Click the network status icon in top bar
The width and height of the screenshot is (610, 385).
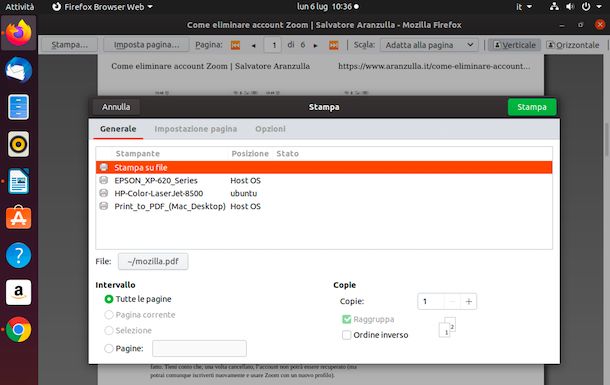coord(554,7)
